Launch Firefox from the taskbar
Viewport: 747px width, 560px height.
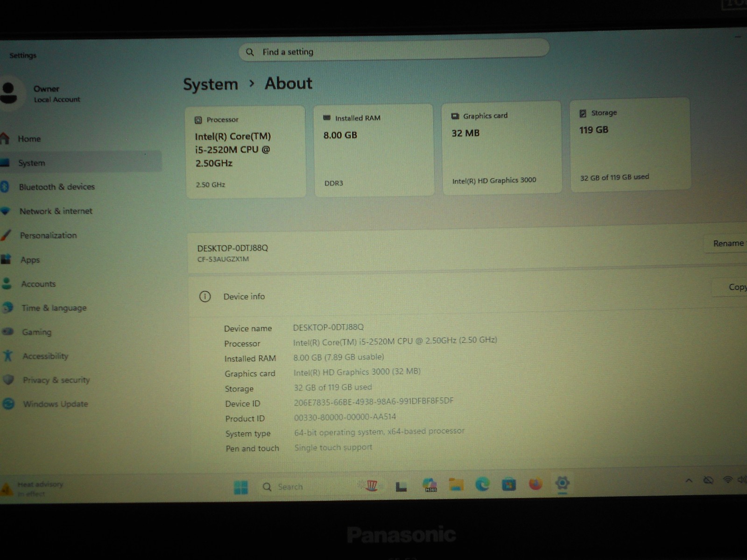[x=536, y=484]
